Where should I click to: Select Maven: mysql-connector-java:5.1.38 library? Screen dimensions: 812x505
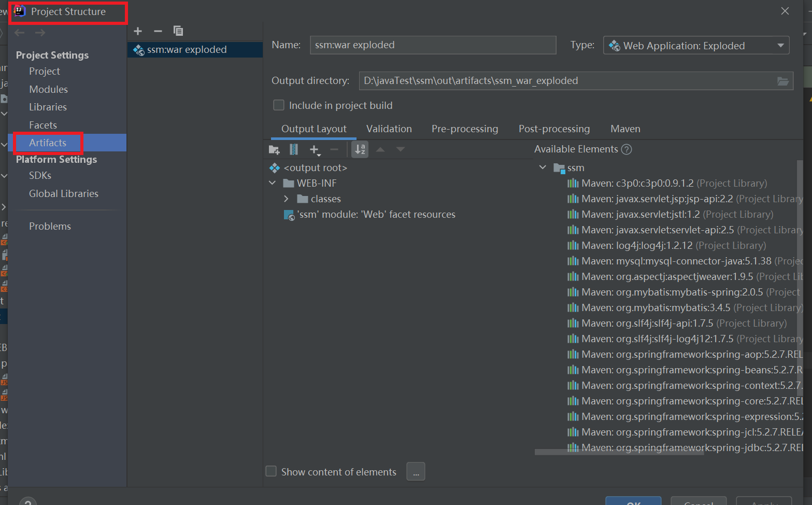point(685,261)
